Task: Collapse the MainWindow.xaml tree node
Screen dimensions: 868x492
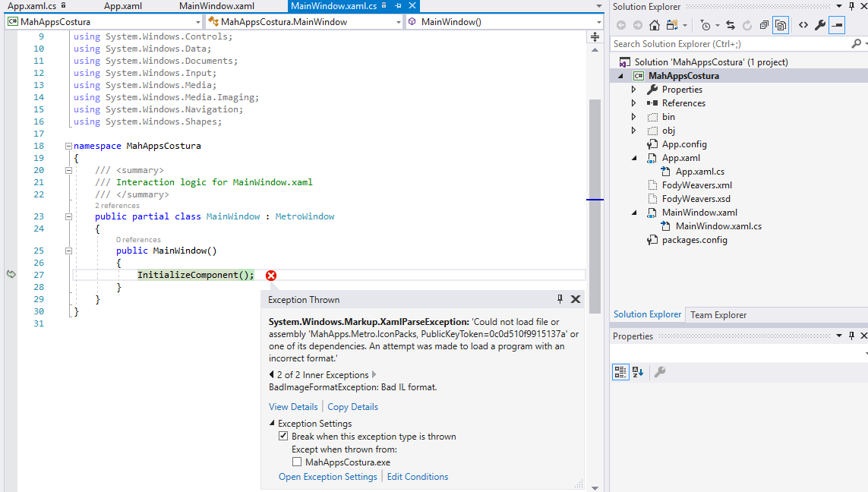Action: (634, 212)
